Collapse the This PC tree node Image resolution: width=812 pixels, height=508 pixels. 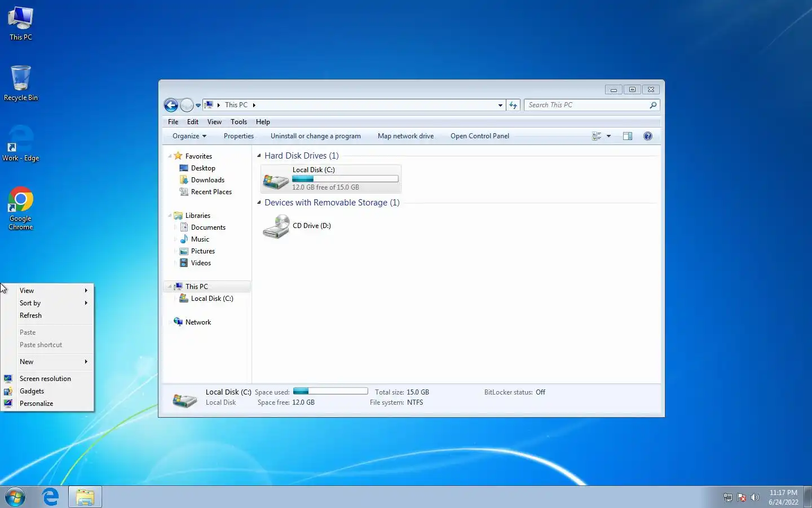tap(169, 287)
